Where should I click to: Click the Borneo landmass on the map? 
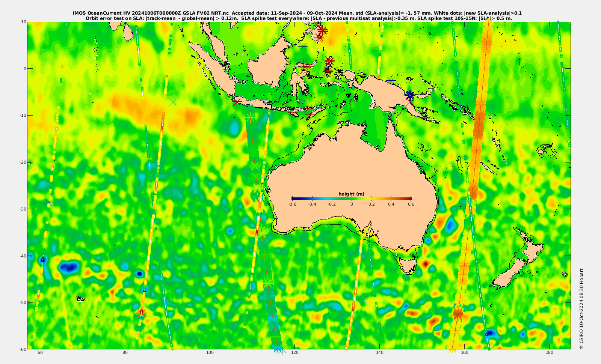[x=269, y=65]
